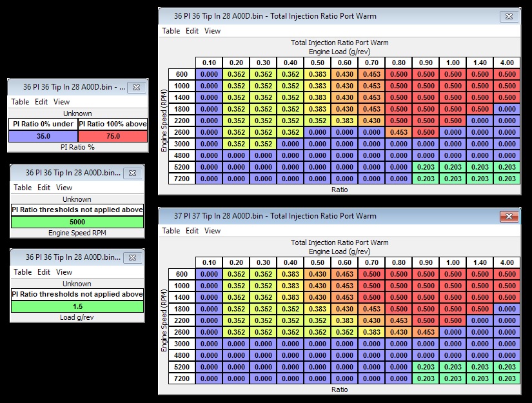Select 0.453 cell in 2600 RPM row of 37 PI table

(x=425, y=332)
